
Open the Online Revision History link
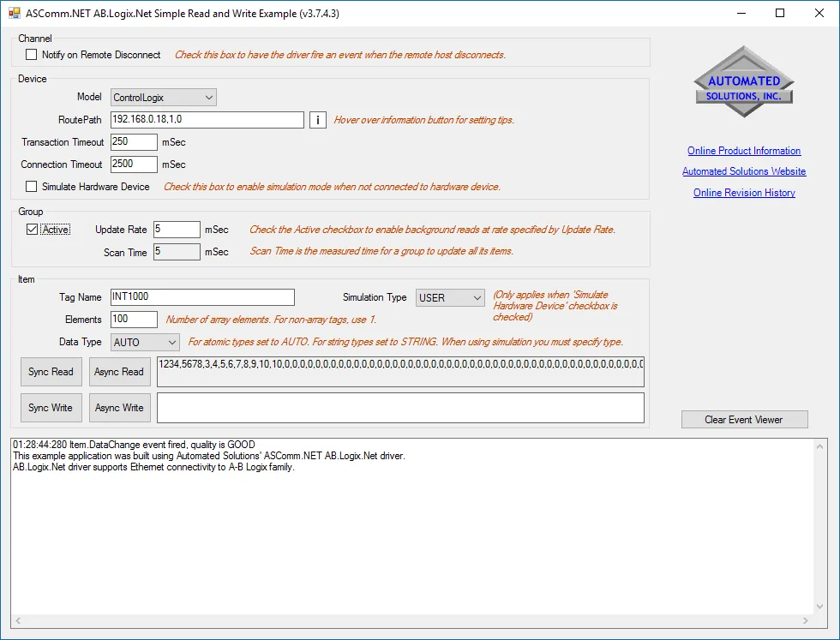[744, 192]
